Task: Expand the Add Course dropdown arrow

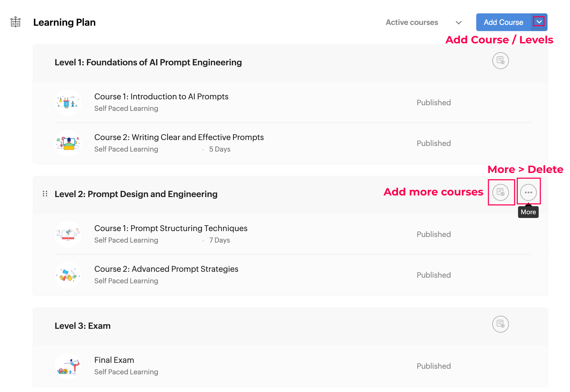Action: [539, 22]
